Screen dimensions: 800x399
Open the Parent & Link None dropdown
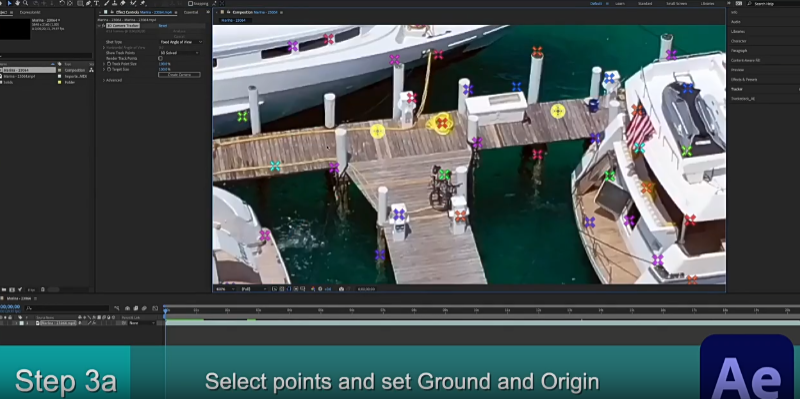click(x=142, y=323)
